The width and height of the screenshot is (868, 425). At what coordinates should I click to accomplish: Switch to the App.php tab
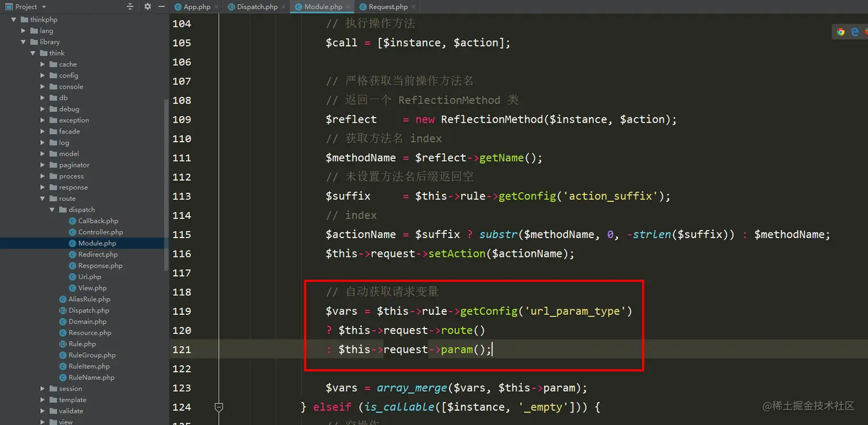click(x=197, y=7)
